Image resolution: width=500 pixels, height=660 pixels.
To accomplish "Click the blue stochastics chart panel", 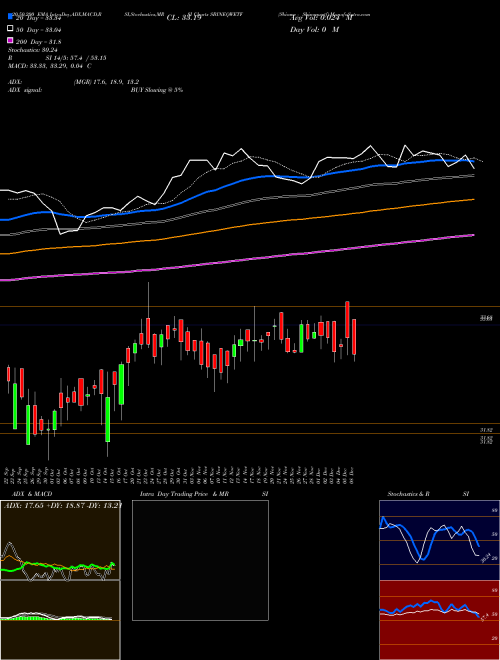I will 439,540.
